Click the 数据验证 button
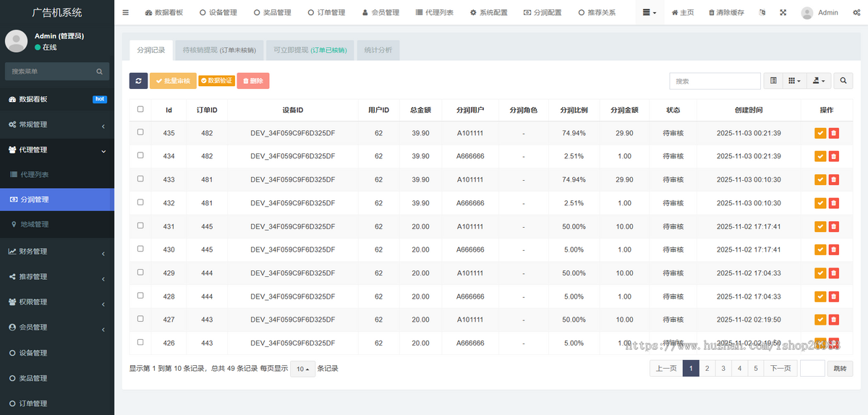This screenshot has width=868, height=415. pos(216,81)
